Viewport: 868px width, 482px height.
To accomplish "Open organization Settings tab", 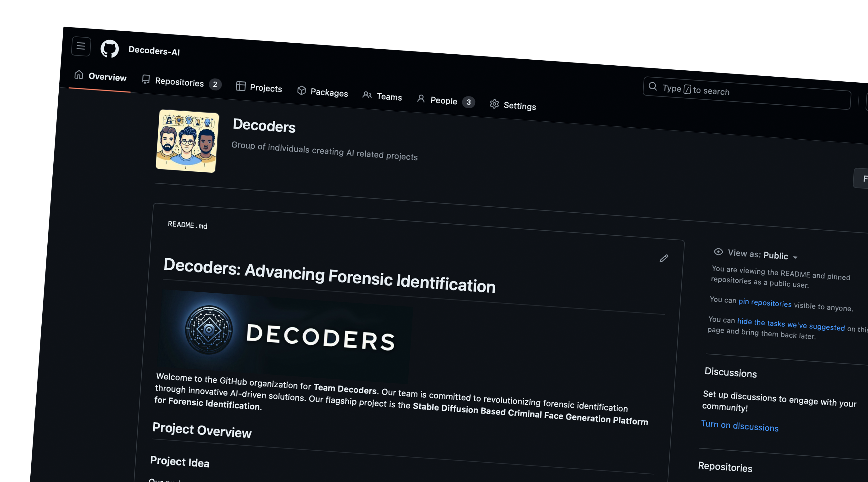I will tap(513, 105).
